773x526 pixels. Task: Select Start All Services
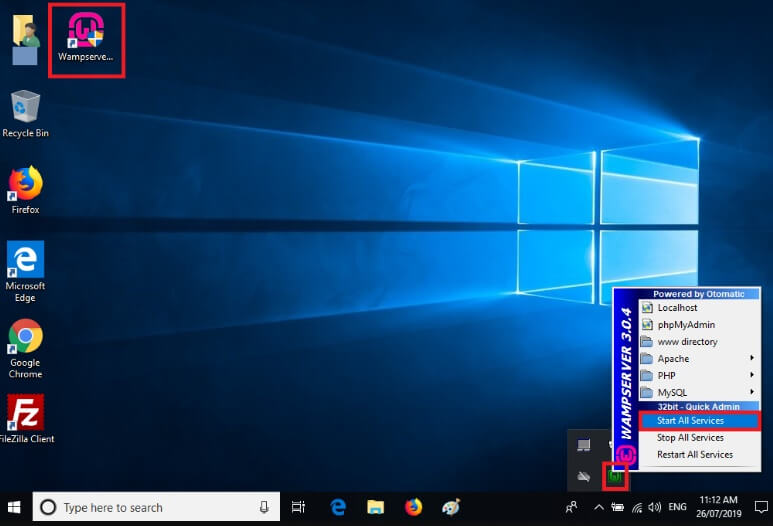[x=700, y=421]
